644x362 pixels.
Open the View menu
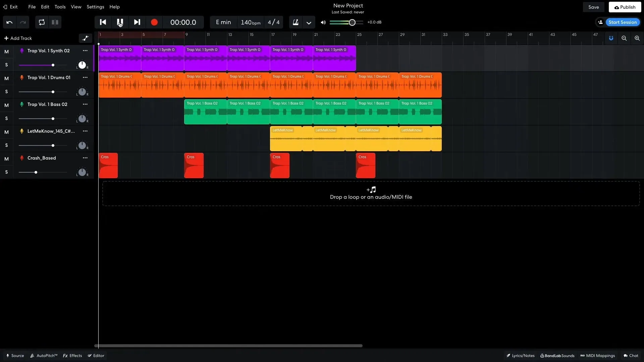(x=76, y=7)
